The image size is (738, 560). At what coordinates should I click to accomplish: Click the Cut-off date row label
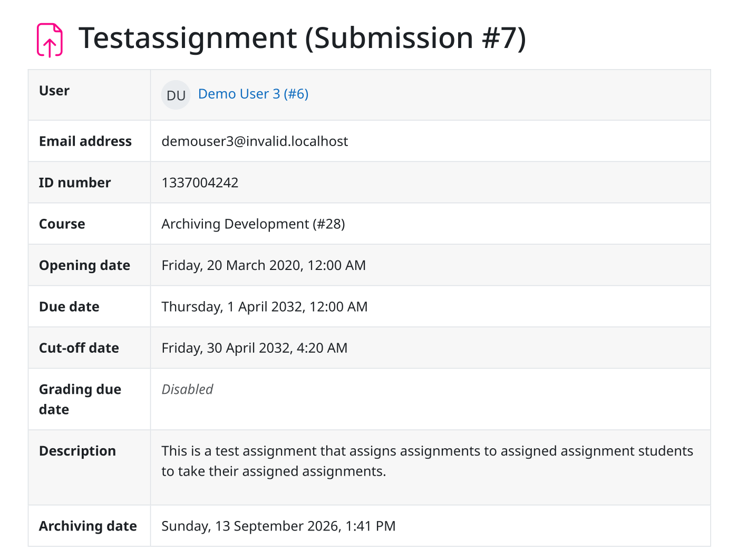(x=79, y=348)
